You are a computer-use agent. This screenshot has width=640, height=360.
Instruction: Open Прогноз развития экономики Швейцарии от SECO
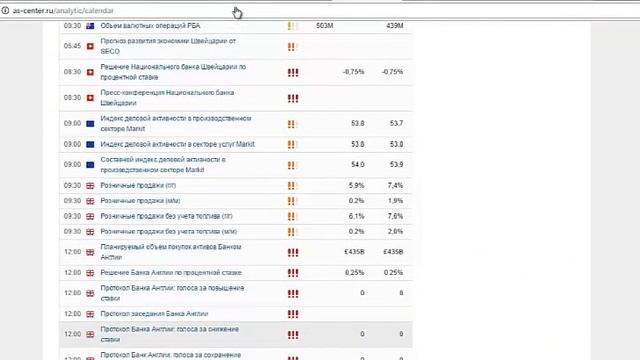click(168, 46)
